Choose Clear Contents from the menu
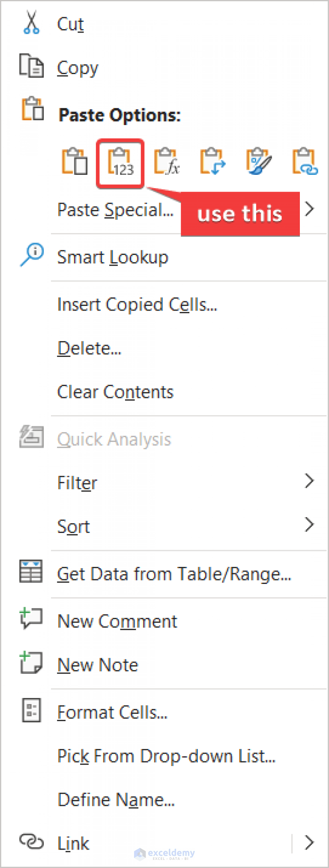This screenshot has height=868, width=329. 116,392
